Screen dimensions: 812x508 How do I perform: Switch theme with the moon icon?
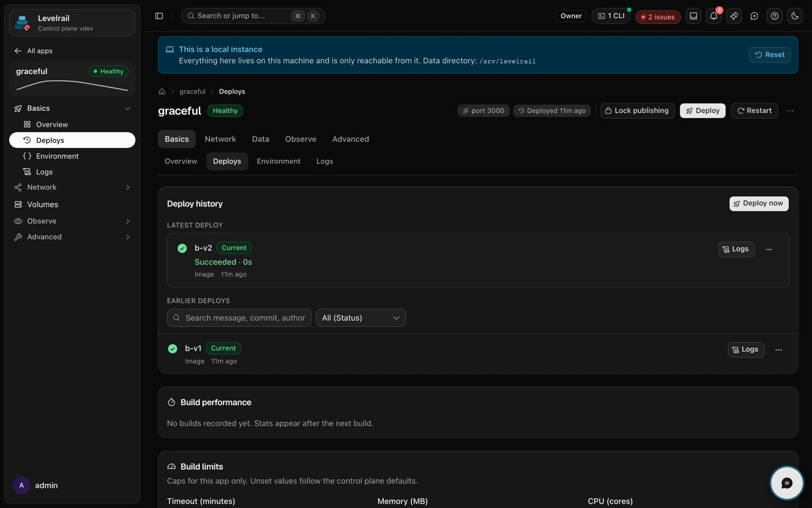(x=795, y=16)
